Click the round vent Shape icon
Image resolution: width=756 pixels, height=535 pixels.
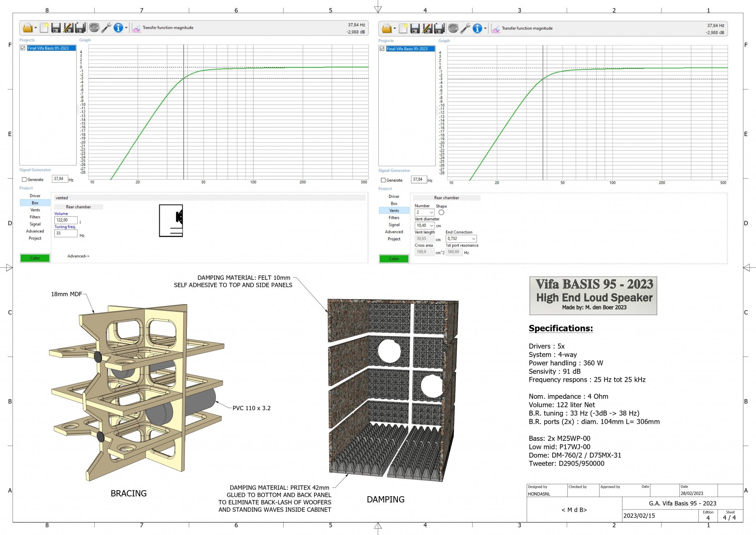441,212
